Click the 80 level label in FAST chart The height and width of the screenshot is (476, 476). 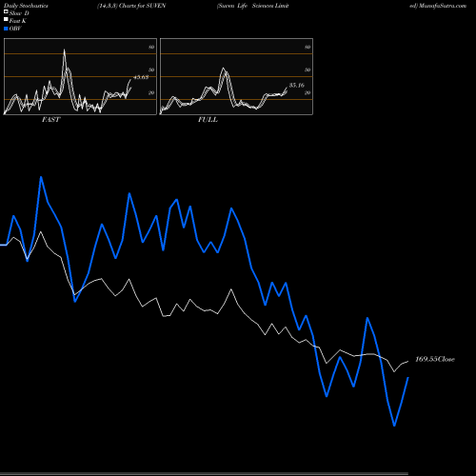151,47
